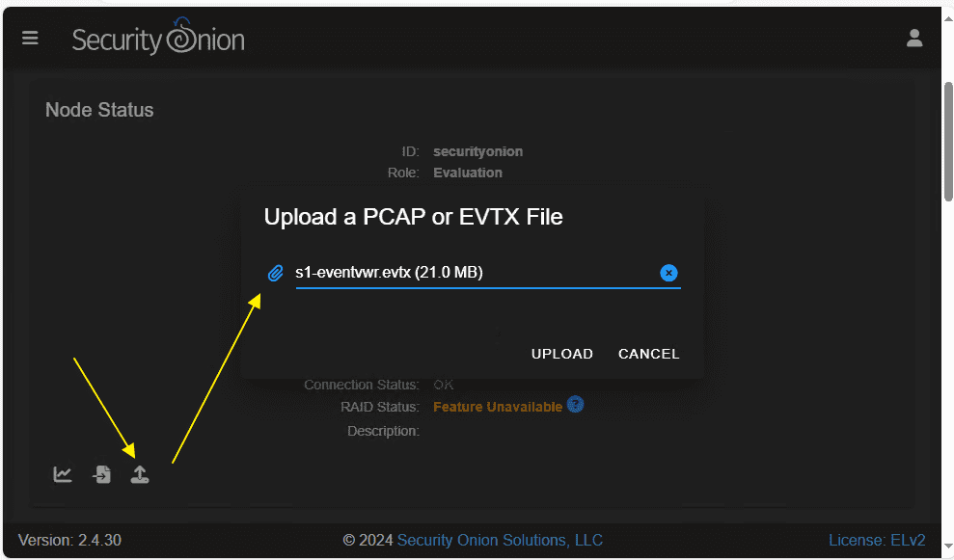Screen dimensions: 954x560
Task: Open the Security Onion Solutions, LLC link
Action: pos(500,540)
